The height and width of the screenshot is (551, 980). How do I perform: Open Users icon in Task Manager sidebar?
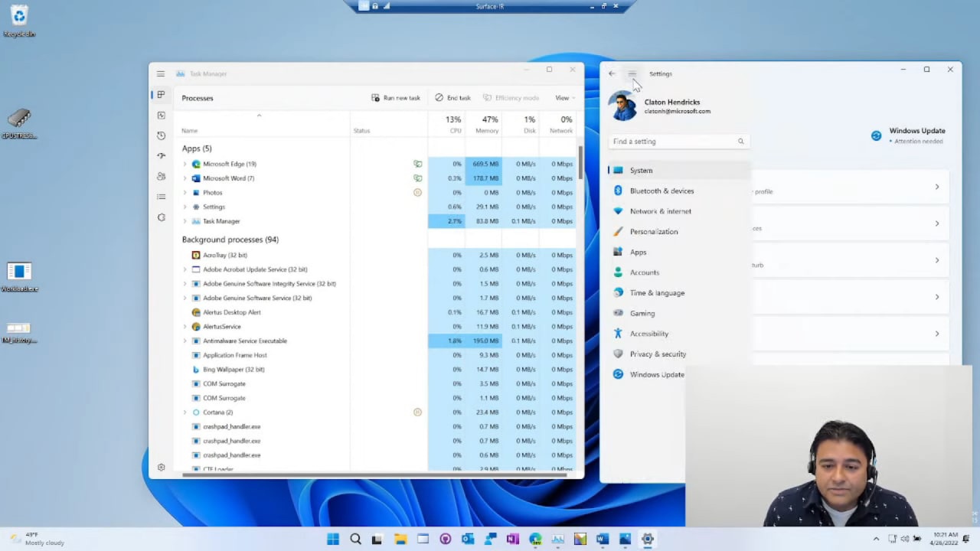coord(161,176)
